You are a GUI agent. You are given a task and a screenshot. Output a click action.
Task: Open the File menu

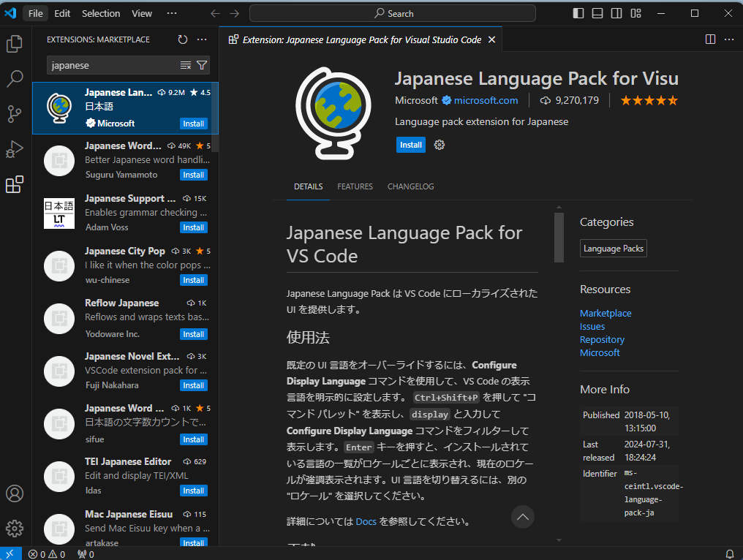coord(34,13)
